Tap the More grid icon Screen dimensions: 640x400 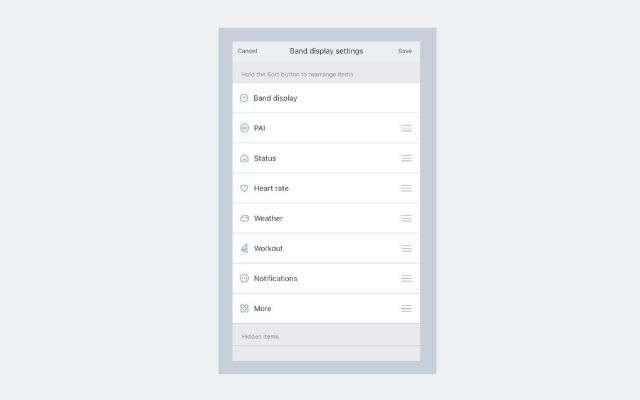pyautogui.click(x=244, y=308)
